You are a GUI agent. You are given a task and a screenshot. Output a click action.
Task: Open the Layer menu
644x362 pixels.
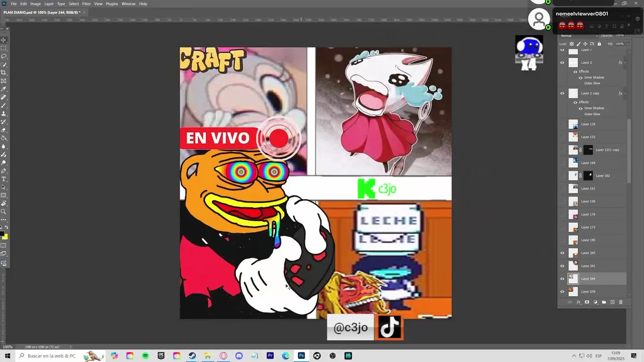49,4
